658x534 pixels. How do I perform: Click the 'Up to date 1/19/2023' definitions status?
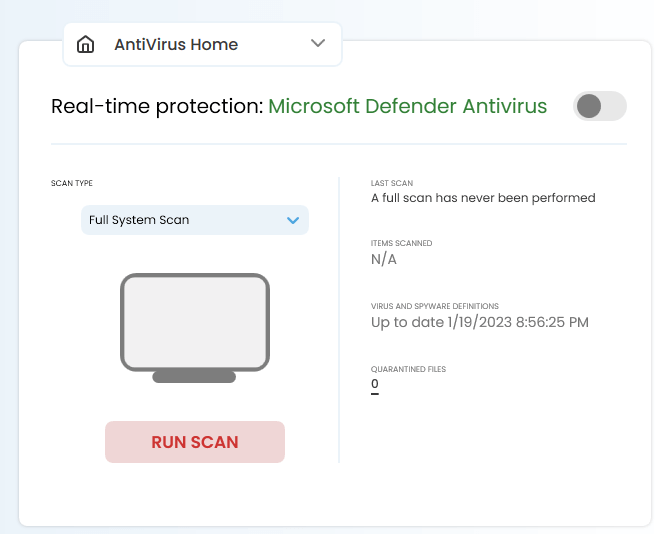coord(480,322)
